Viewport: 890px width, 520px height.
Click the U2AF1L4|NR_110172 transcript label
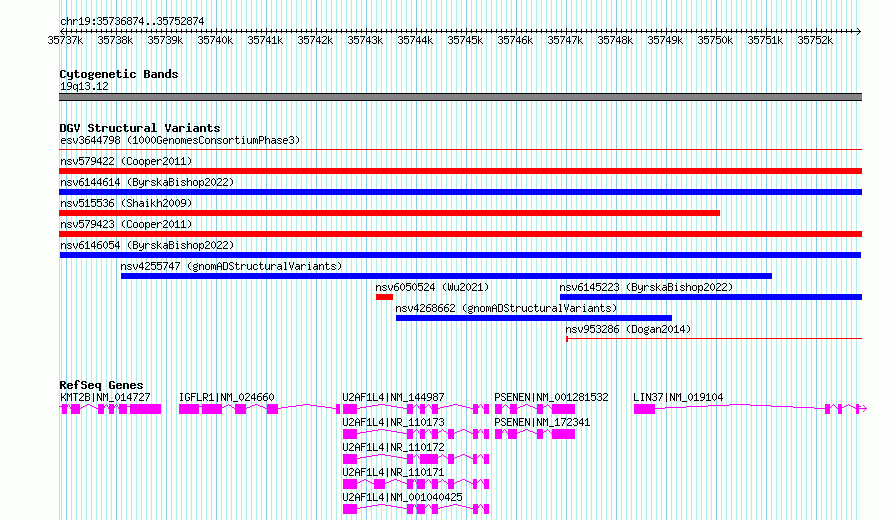(x=393, y=447)
